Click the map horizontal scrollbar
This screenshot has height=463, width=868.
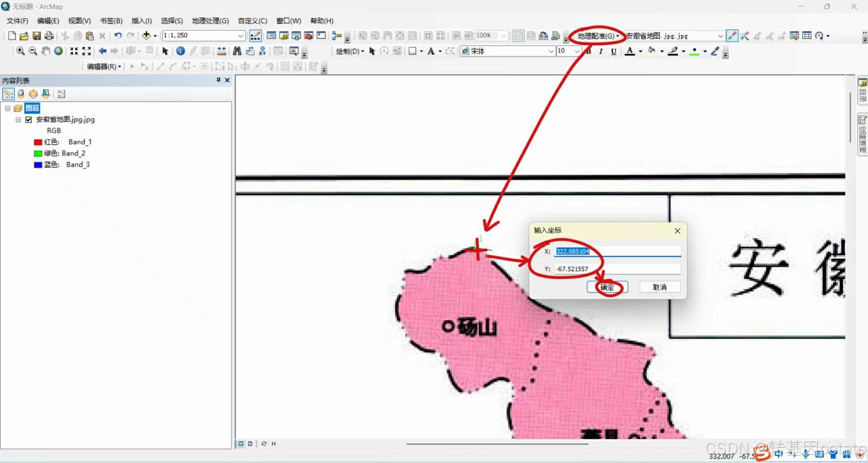click(497, 444)
